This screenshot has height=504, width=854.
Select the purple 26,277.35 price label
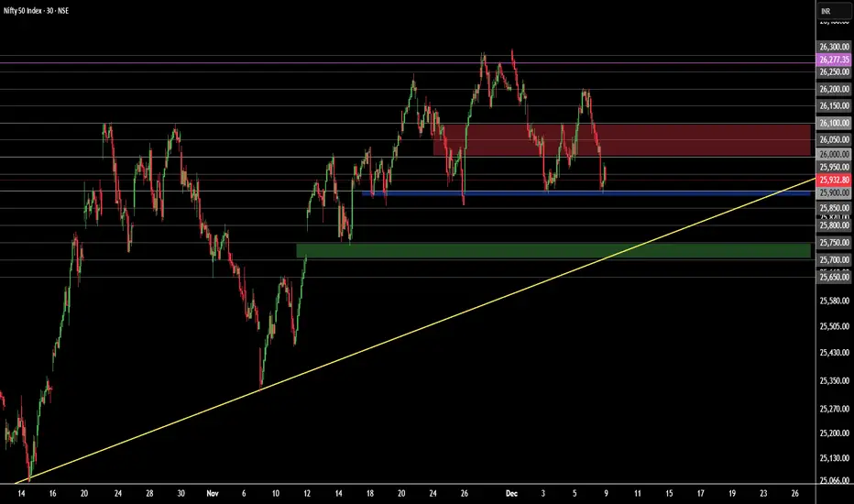(x=834, y=60)
